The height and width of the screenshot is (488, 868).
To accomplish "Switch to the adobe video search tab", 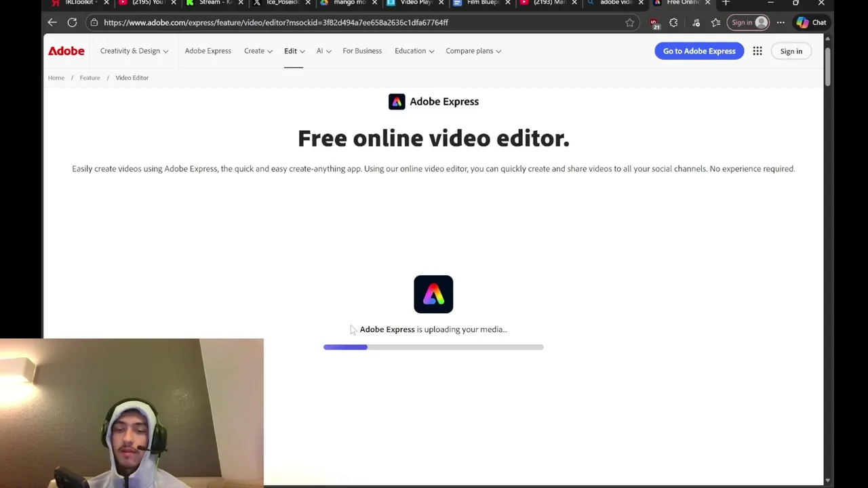I will tap(615, 3).
